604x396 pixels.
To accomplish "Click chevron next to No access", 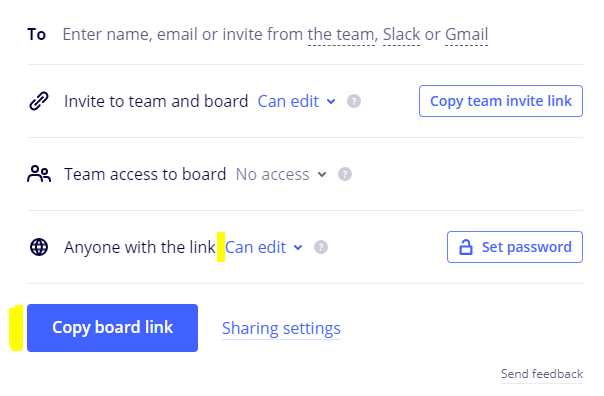I will [322, 175].
